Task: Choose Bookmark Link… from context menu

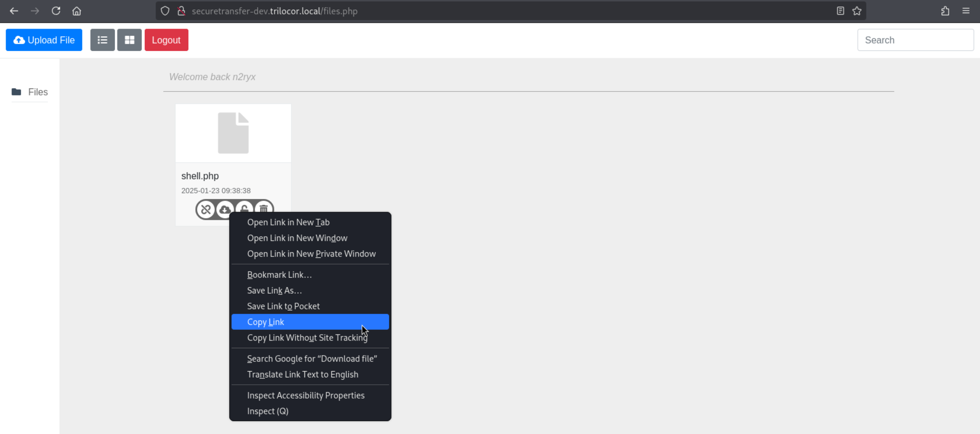Action: click(x=310, y=275)
